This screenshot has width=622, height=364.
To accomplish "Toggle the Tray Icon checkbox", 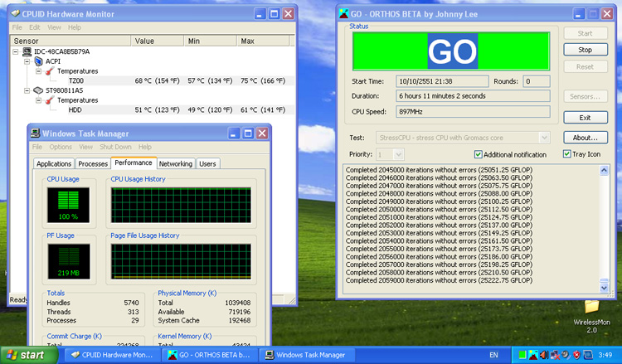I will click(x=567, y=154).
